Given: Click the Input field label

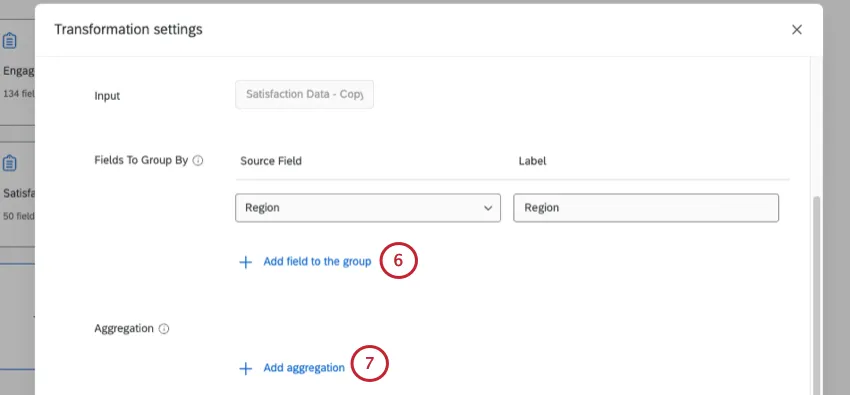Looking at the screenshot, I should coord(107,96).
